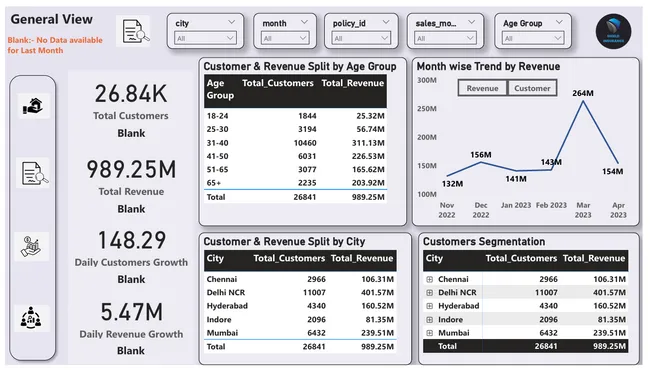Sort age table by Total_Revenue header
Screen dimensions: 650x372
point(353,83)
